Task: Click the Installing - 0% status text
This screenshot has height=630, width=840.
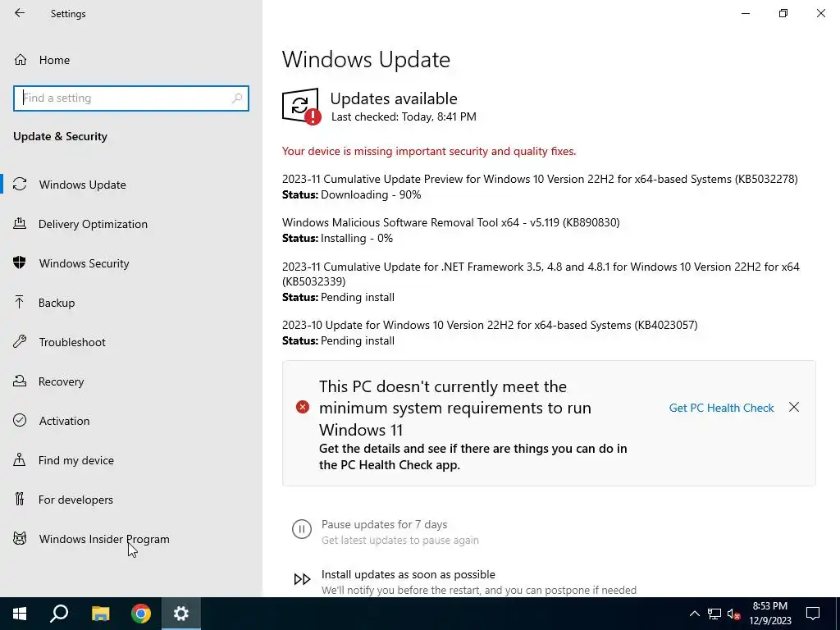Action: pyautogui.click(x=357, y=239)
